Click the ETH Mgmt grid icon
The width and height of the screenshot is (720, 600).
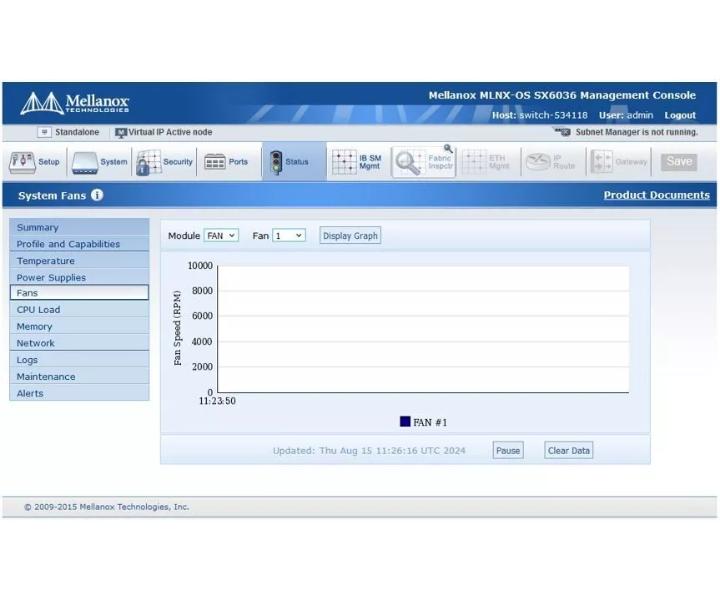(474, 162)
